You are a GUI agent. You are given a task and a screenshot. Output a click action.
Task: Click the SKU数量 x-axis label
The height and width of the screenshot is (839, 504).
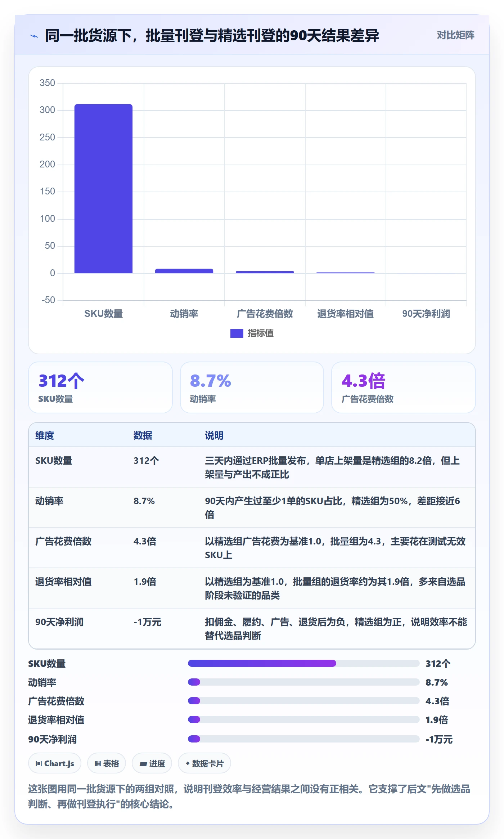(x=103, y=314)
